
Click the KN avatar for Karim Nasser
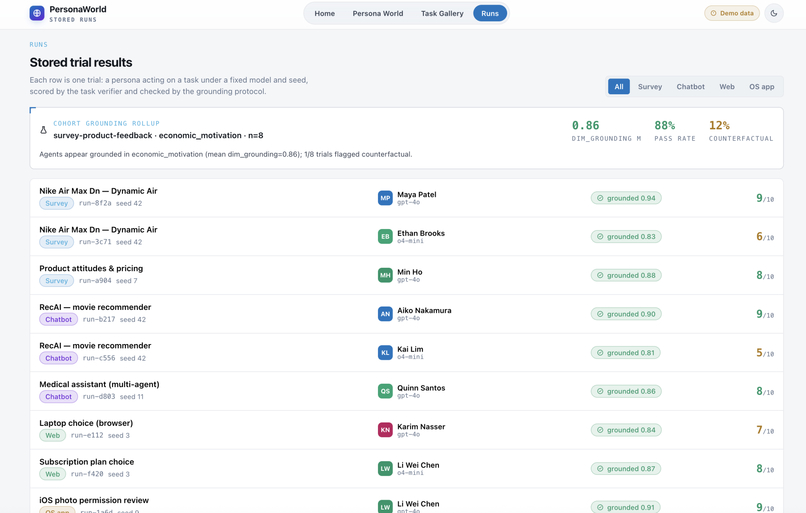coord(385,430)
